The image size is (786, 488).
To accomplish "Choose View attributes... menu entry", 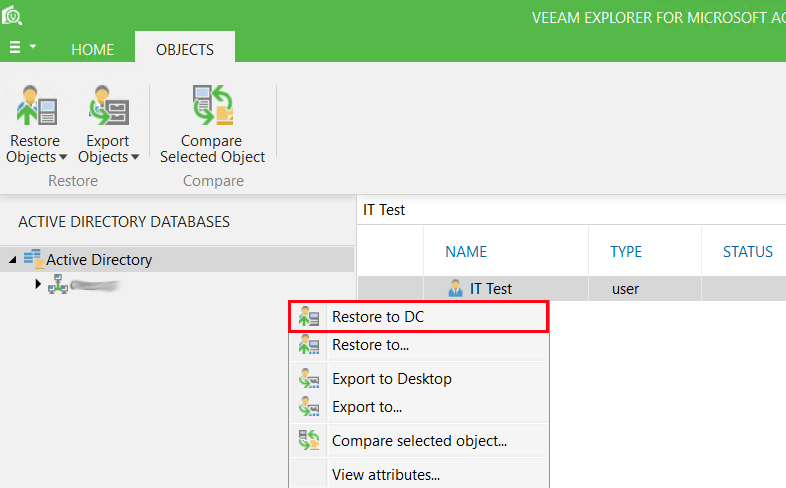I will 419,474.
